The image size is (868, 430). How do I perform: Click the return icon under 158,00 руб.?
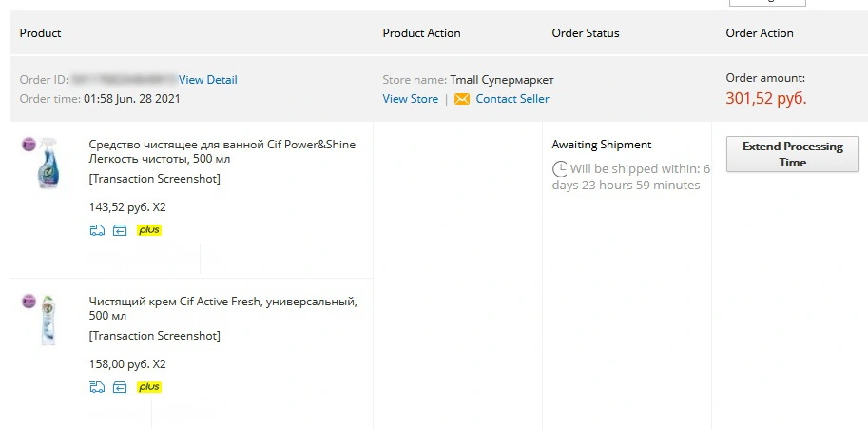[120, 387]
